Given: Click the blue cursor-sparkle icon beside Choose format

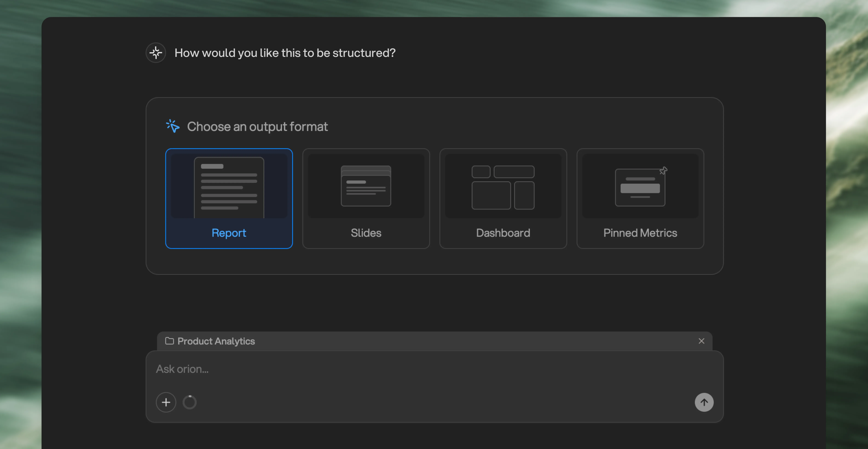Looking at the screenshot, I should pyautogui.click(x=173, y=126).
